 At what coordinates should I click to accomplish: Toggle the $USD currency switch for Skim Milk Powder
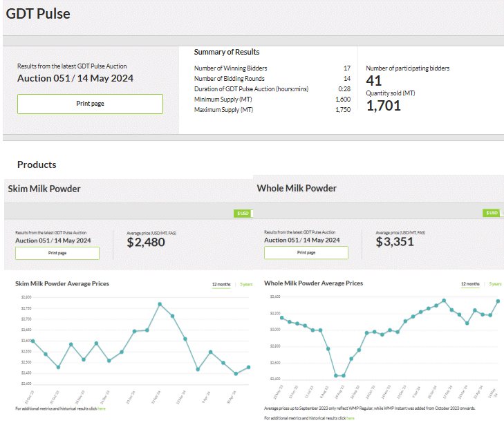click(243, 214)
